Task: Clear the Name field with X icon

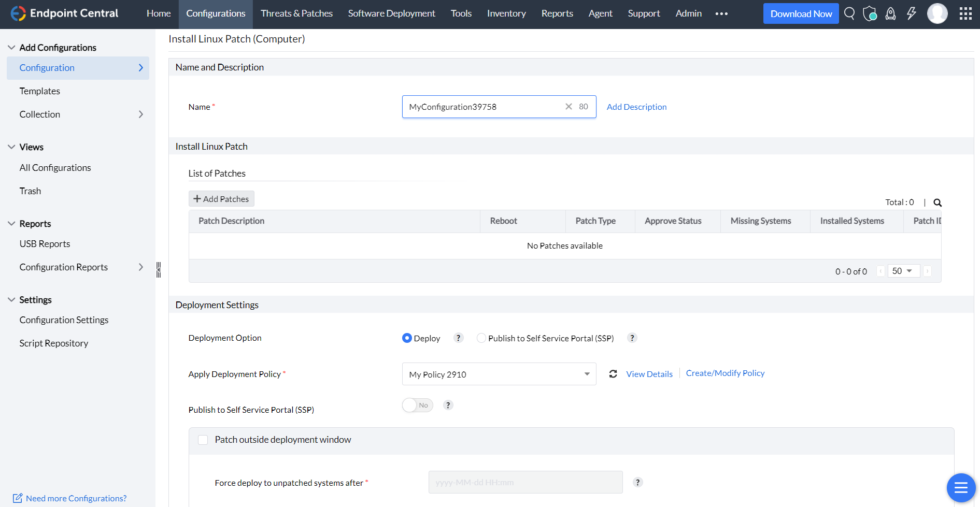Action: [x=569, y=107]
